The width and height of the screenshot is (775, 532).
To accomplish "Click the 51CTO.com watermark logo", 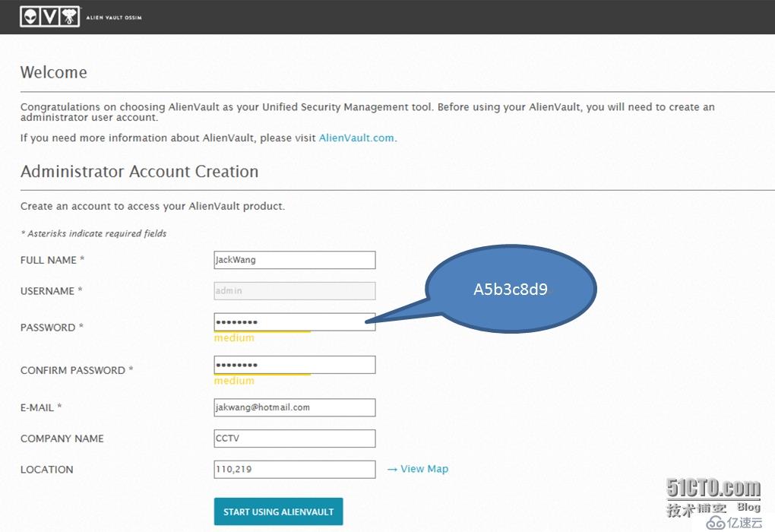I will 713,488.
